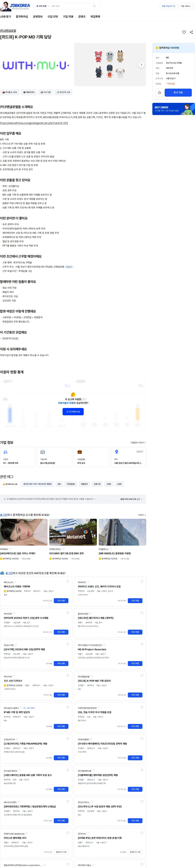
Task: Click ㈜코팬글로벌 company name link
Action: (8, 30)
